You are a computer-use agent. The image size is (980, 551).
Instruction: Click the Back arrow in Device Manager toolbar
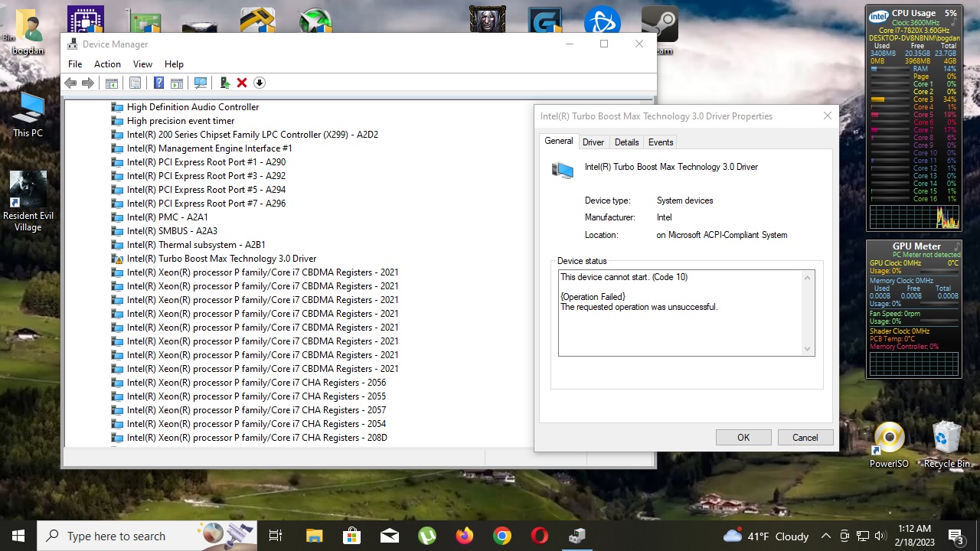(70, 83)
